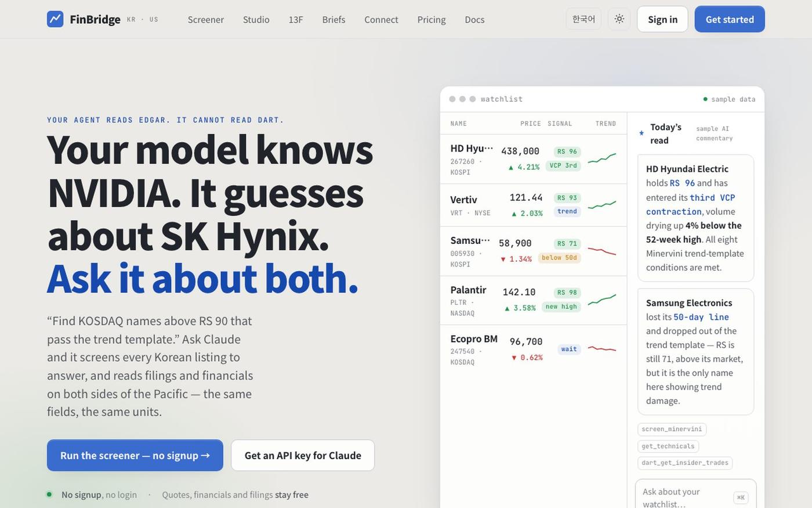Click the Today's read star icon
This screenshot has width=812, height=508.
click(641, 133)
